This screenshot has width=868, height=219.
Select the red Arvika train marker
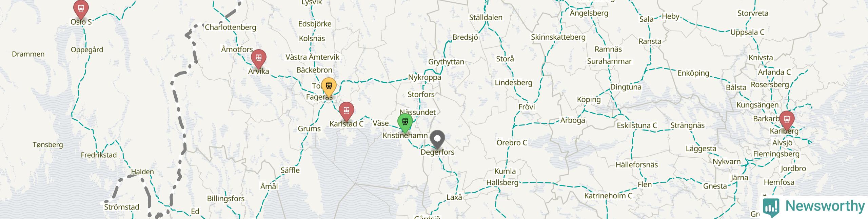tap(258, 59)
